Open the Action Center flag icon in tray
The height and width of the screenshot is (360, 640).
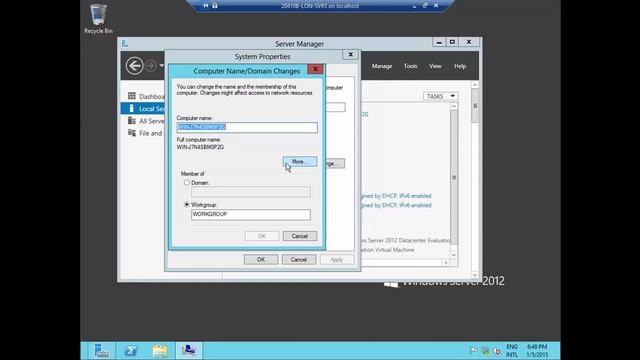(x=473, y=351)
